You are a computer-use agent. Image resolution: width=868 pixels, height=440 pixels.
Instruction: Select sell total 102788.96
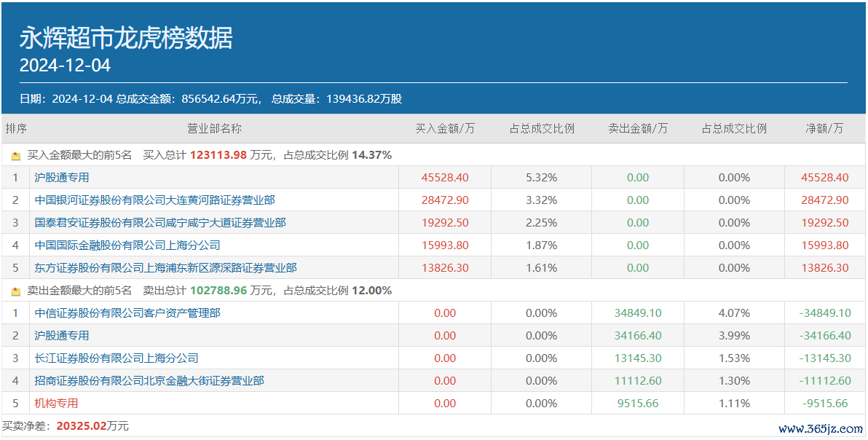(218, 291)
